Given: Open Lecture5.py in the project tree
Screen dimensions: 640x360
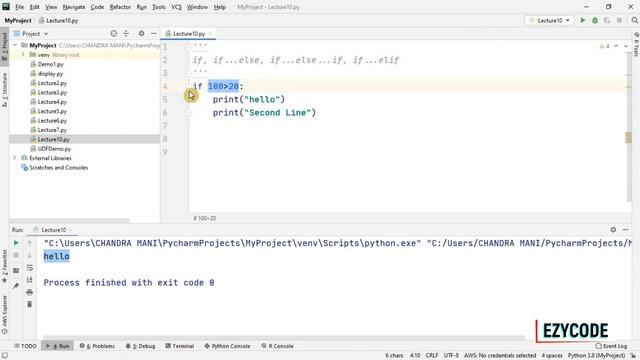Looking at the screenshot, I should click(x=52, y=111).
